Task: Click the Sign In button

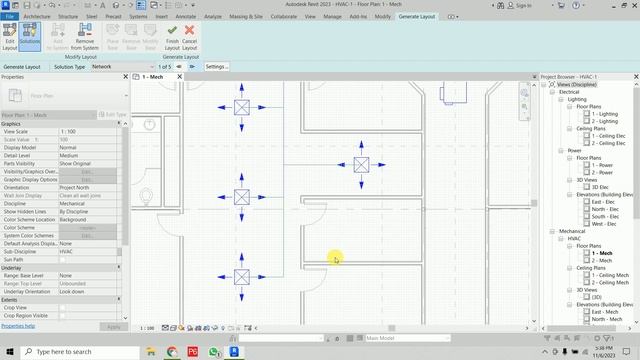Action: (x=520, y=5)
